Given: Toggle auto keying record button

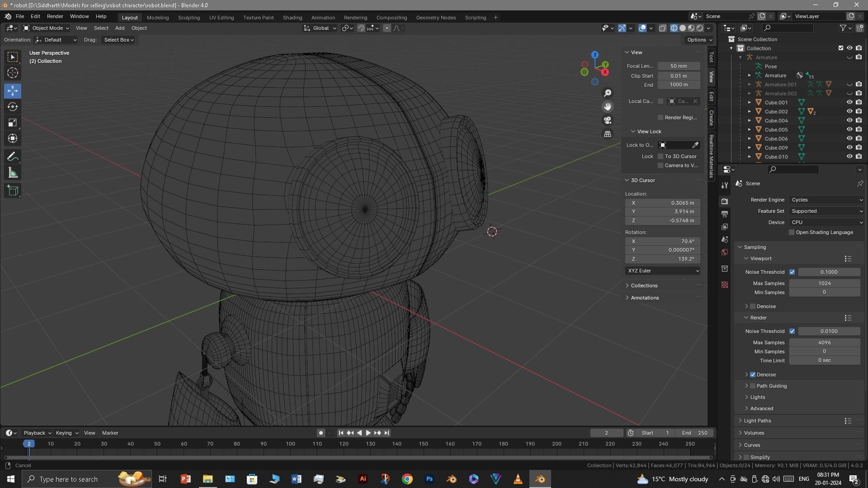Looking at the screenshot, I should (x=321, y=433).
